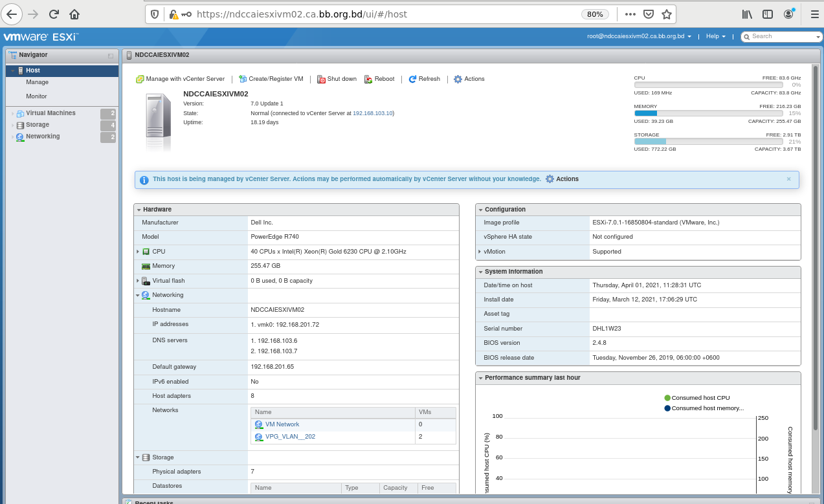This screenshot has height=504, width=824.
Task: Collapse the Hardware panel
Action: click(x=139, y=210)
